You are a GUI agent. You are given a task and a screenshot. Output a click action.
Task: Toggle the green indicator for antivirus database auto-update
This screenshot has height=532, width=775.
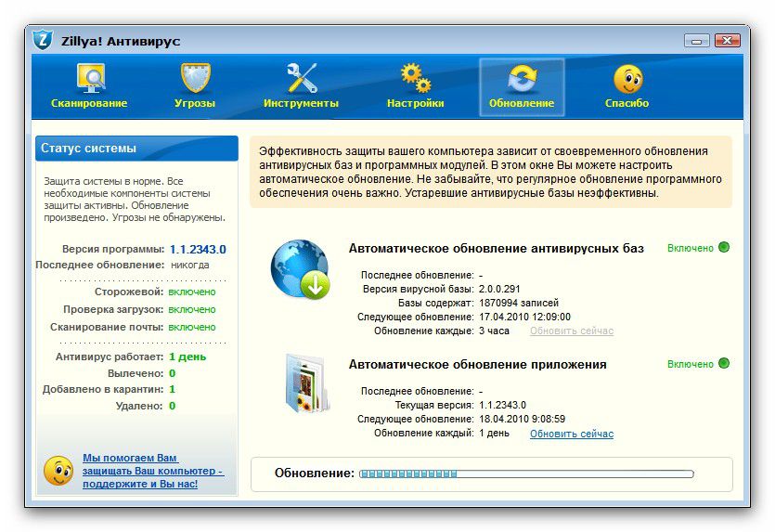(724, 247)
